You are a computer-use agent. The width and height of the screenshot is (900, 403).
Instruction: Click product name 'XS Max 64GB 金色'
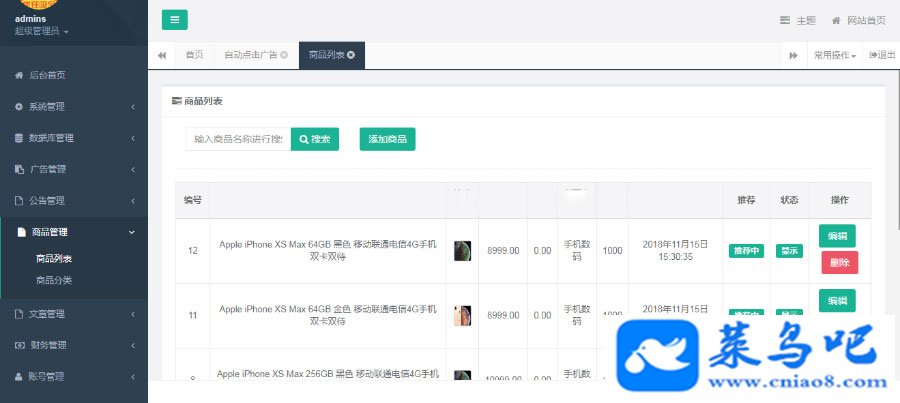click(328, 316)
